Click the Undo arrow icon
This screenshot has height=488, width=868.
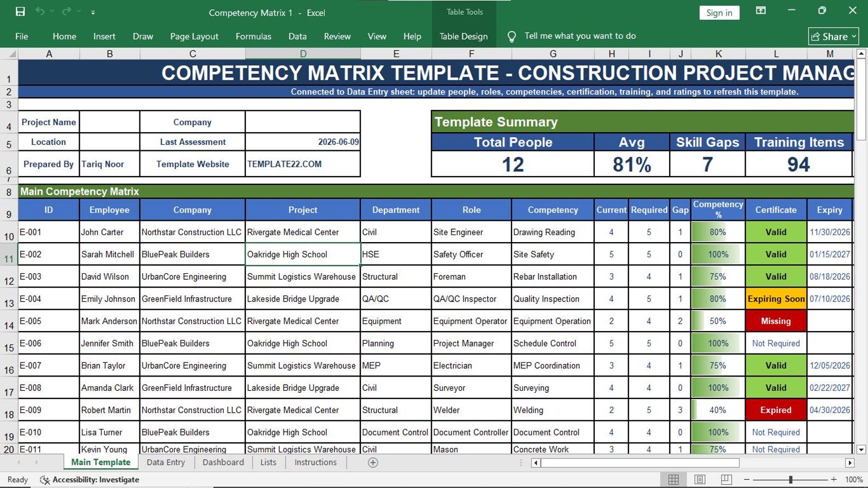pos(40,11)
